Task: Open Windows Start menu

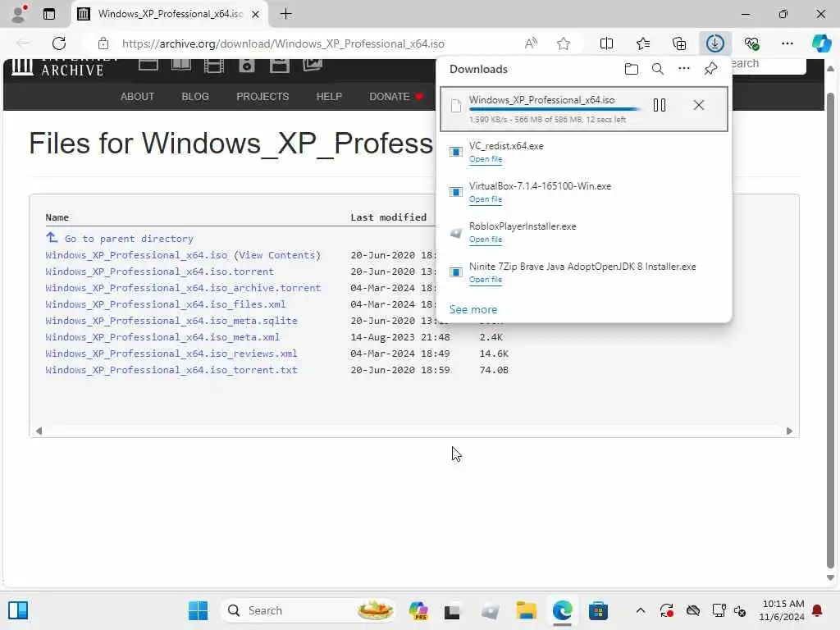Action: (x=198, y=610)
